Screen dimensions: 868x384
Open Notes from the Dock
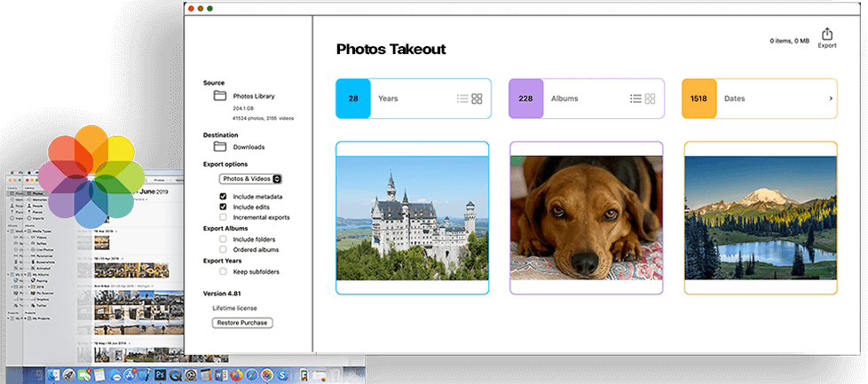point(99,375)
